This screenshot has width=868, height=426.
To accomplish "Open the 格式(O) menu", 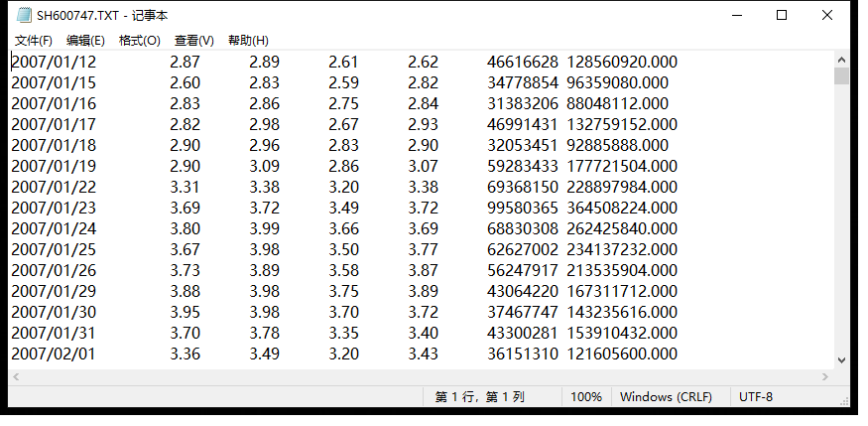I will pos(140,41).
